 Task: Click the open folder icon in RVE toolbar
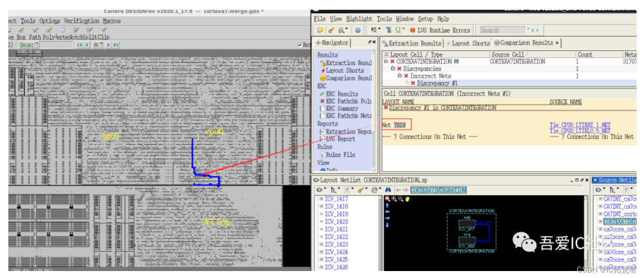pos(320,30)
